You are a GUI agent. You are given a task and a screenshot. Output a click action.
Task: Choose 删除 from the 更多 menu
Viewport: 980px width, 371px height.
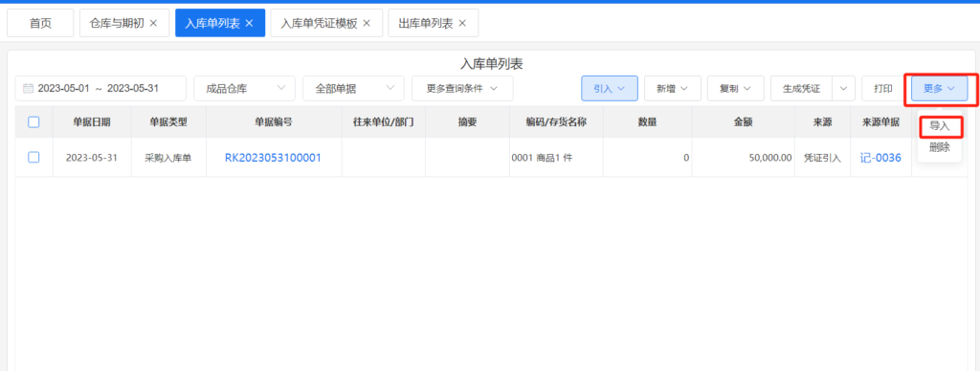tap(940, 148)
